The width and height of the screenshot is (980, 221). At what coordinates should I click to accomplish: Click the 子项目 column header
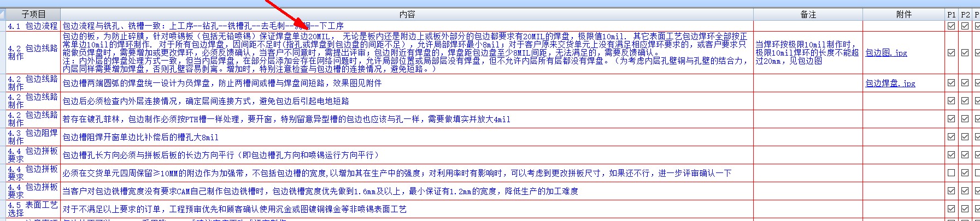[33, 14]
